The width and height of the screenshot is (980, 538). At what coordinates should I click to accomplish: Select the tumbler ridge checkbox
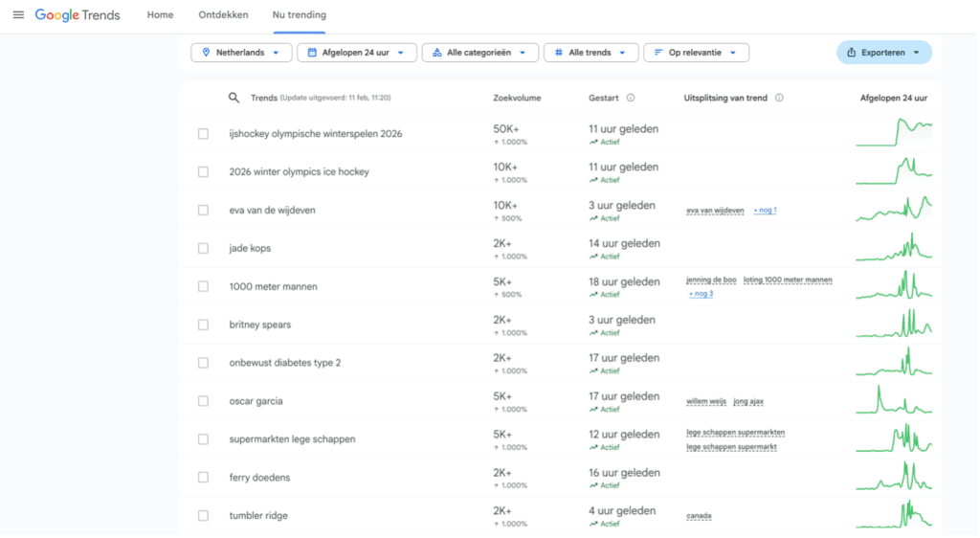(x=203, y=516)
